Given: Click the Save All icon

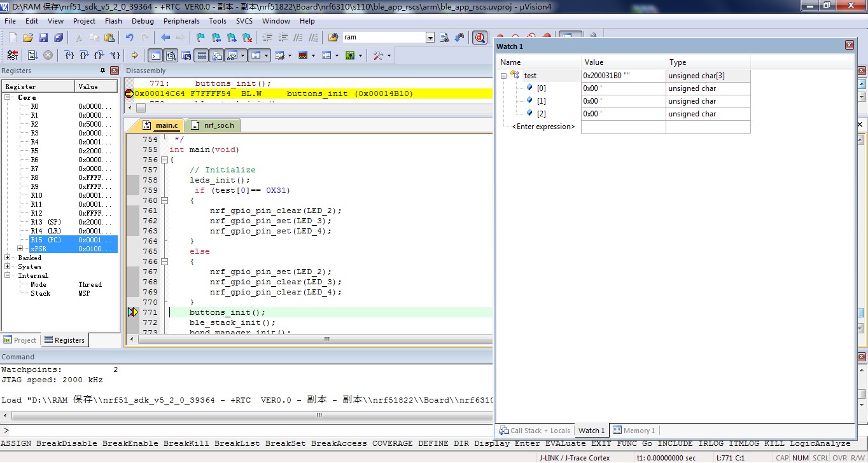Looking at the screenshot, I should point(59,38).
